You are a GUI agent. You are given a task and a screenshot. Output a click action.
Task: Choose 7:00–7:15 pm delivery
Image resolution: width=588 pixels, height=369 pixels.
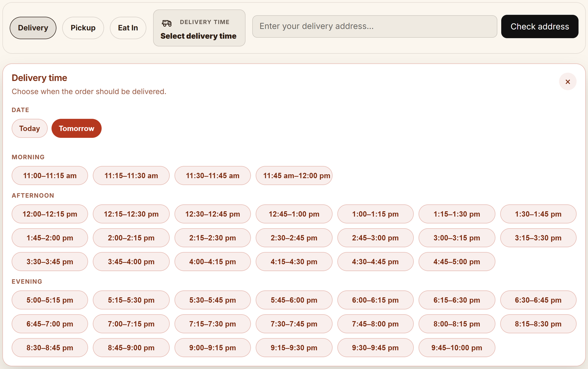coord(131,324)
